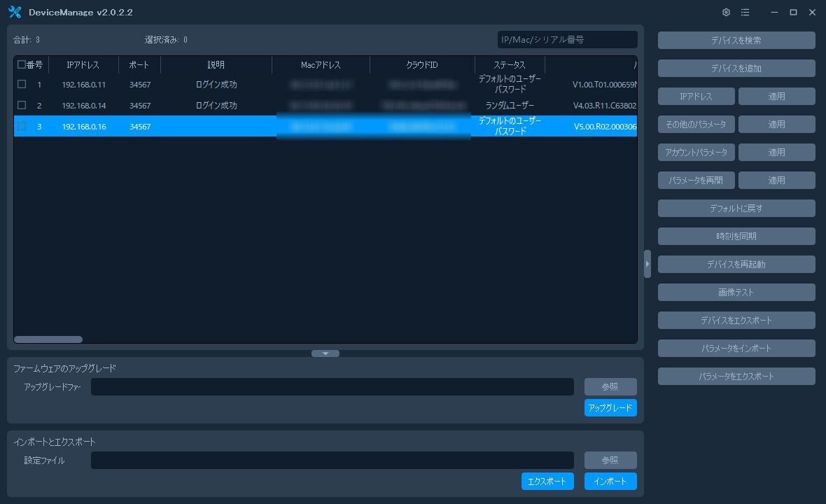Open the IPアドレス parameter section
The height and width of the screenshot is (504, 826).
click(696, 97)
